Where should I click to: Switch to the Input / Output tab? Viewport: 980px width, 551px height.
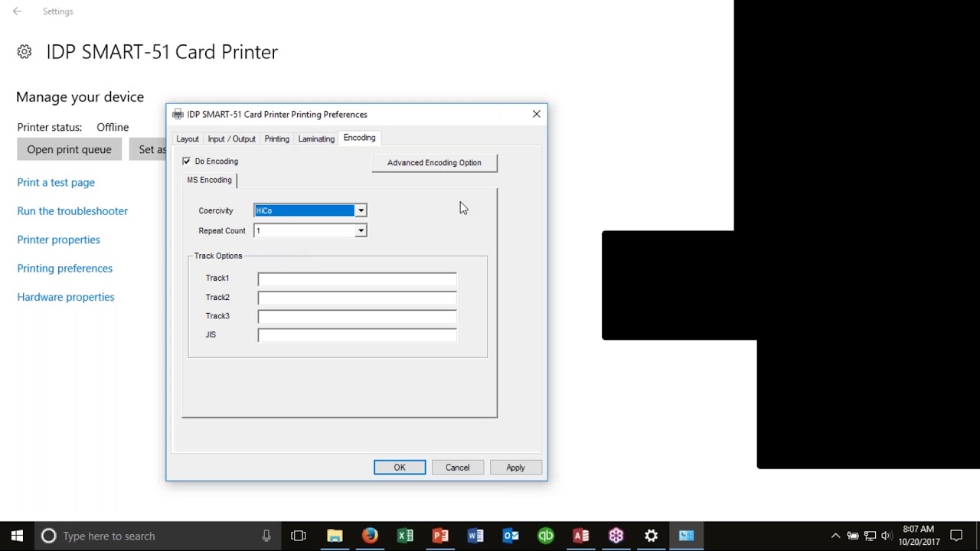pyautogui.click(x=231, y=139)
